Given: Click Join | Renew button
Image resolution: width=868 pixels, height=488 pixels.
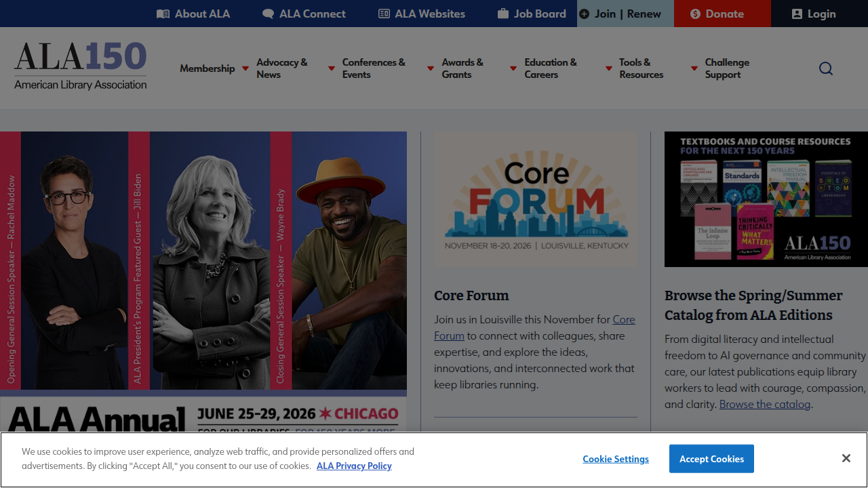Looking at the screenshot, I should (625, 14).
